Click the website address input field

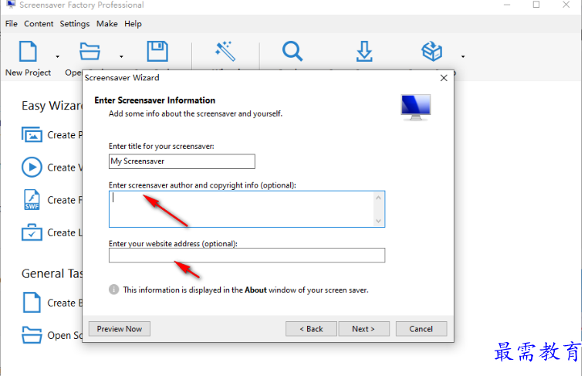pyautogui.click(x=247, y=255)
